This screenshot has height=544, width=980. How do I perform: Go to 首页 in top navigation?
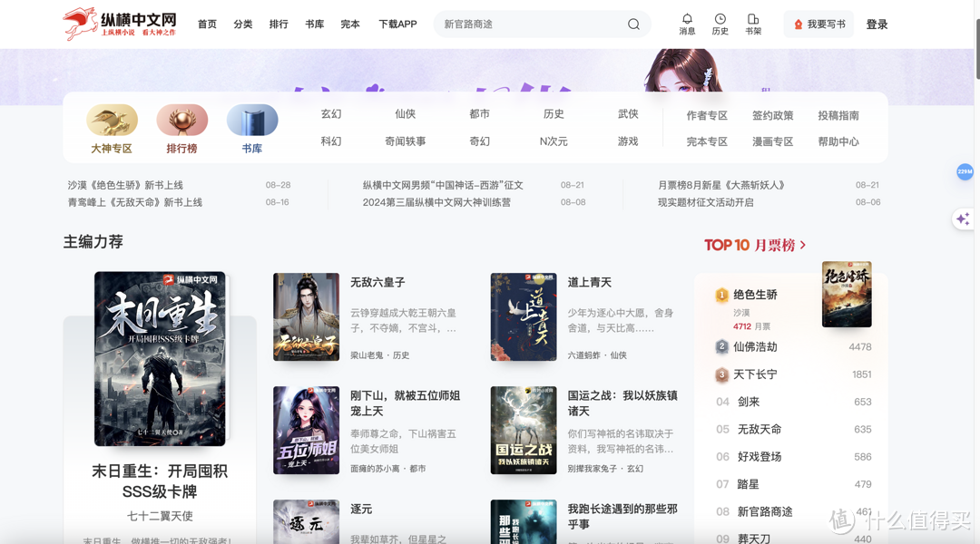[207, 24]
